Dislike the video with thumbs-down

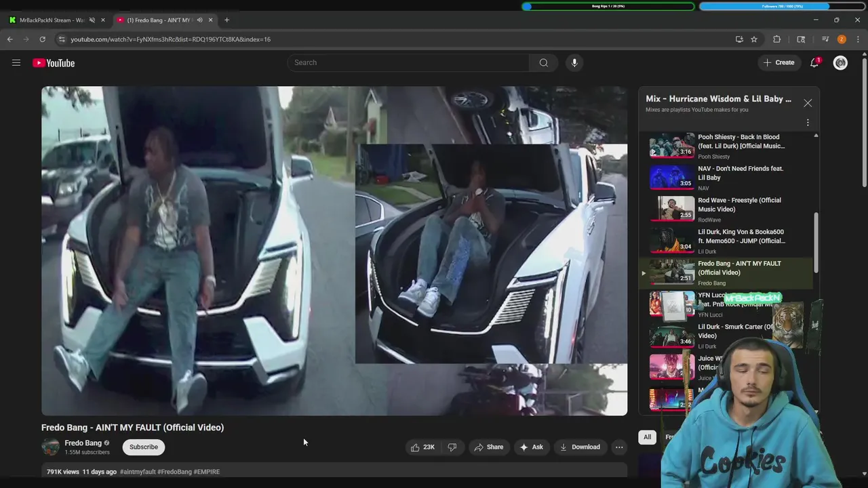[452, 447]
